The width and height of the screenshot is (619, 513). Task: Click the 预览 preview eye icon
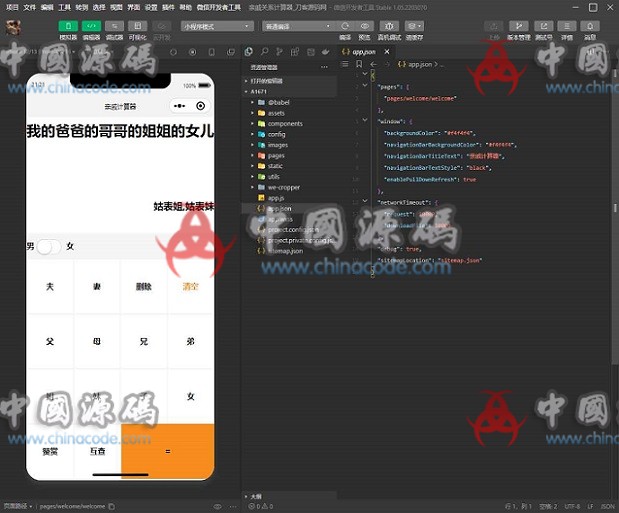click(364, 26)
